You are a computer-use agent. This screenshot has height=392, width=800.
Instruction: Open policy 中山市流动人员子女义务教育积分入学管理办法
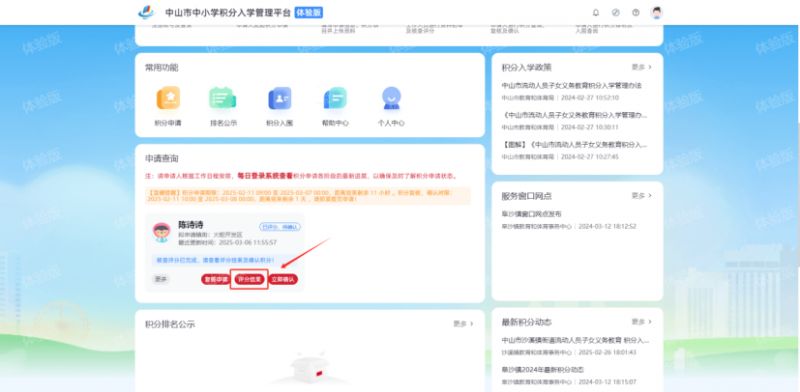point(571,86)
